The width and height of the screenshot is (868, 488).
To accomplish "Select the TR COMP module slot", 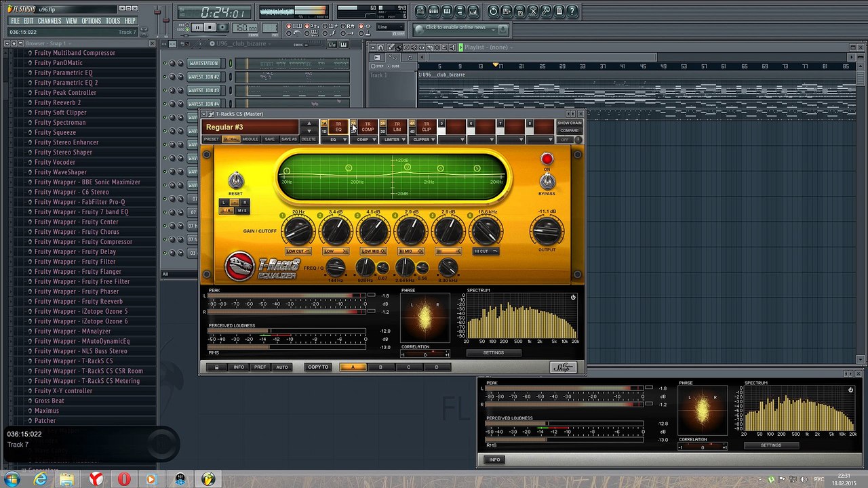I will coord(368,127).
